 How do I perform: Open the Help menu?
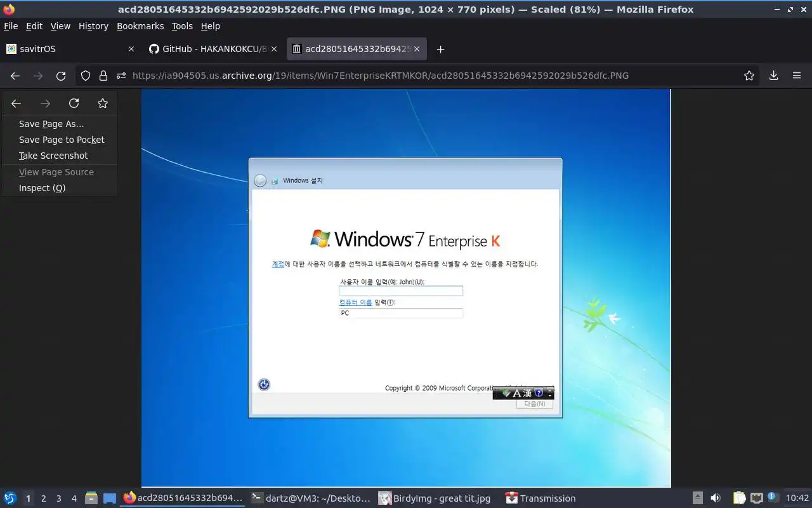[211, 26]
